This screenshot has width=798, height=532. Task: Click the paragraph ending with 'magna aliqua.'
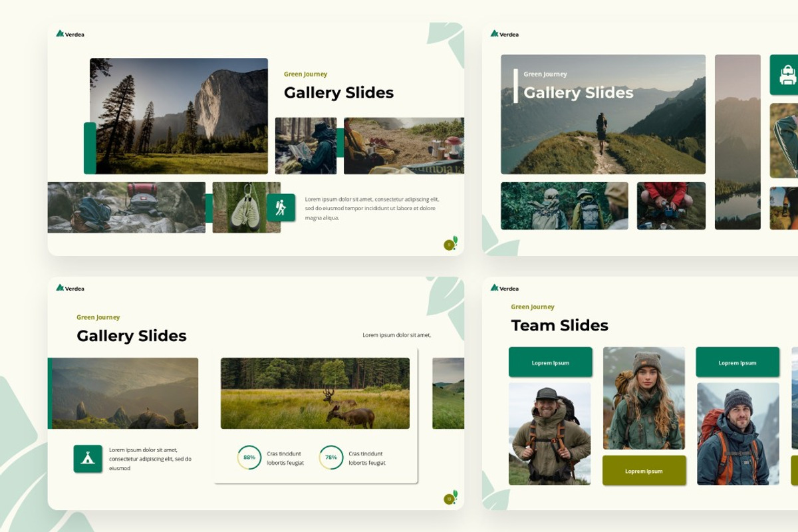click(x=372, y=208)
